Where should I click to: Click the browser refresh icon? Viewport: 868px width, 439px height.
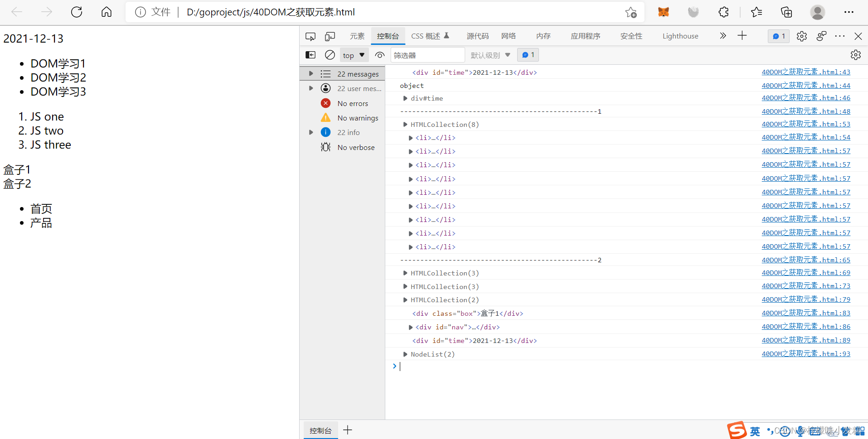click(77, 12)
